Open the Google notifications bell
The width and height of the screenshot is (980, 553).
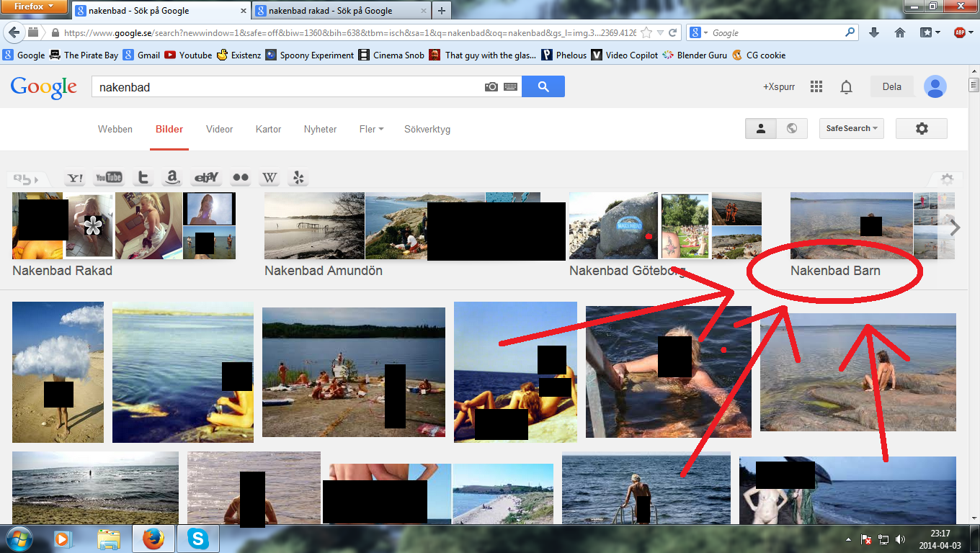pyautogui.click(x=847, y=87)
